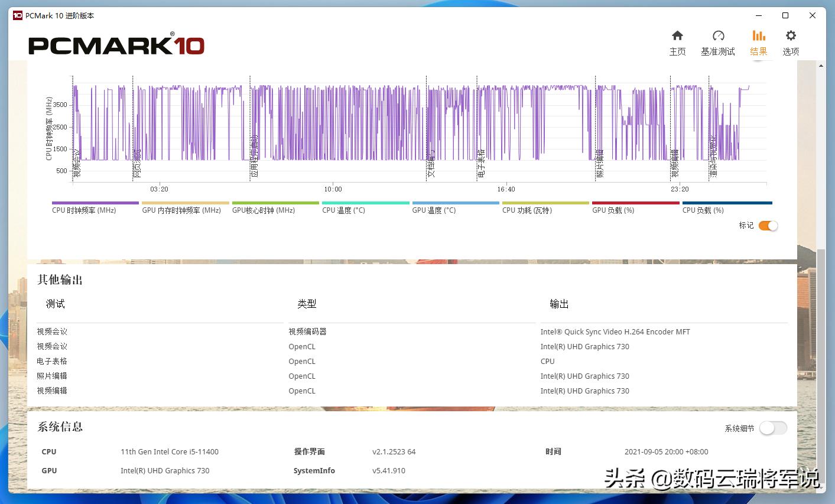This screenshot has width=835, height=504.
Task: Toggle the CPU 功耗 legend item
Action: [544, 201]
